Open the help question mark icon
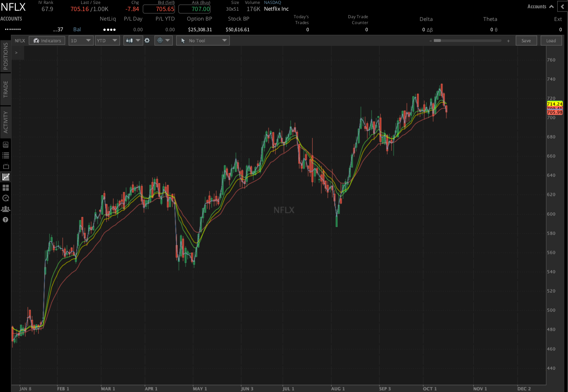The width and height of the screenshot is (568, 392). click(x=6, y=220)
